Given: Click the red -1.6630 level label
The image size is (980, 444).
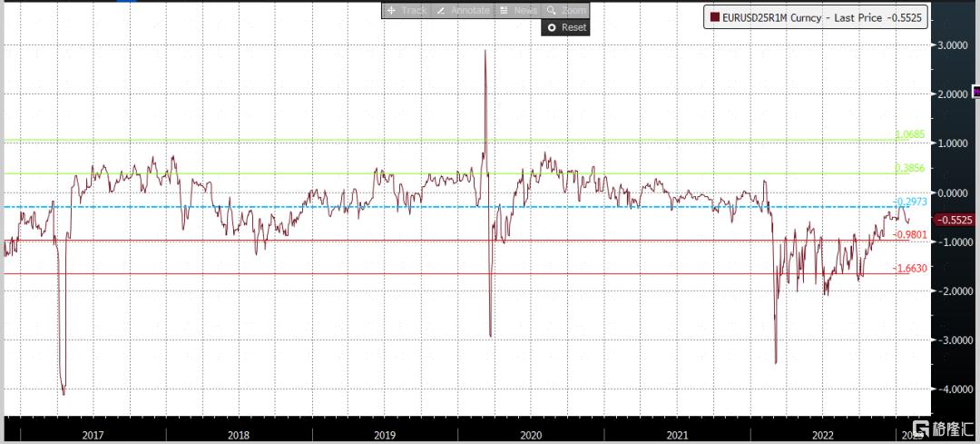Looking at the screenshot, I should point(911,268).
